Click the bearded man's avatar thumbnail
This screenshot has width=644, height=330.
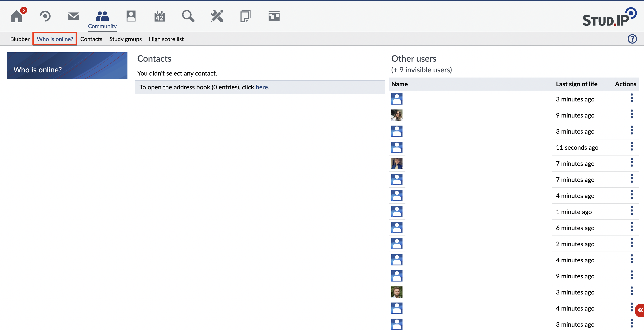[396, 292]
